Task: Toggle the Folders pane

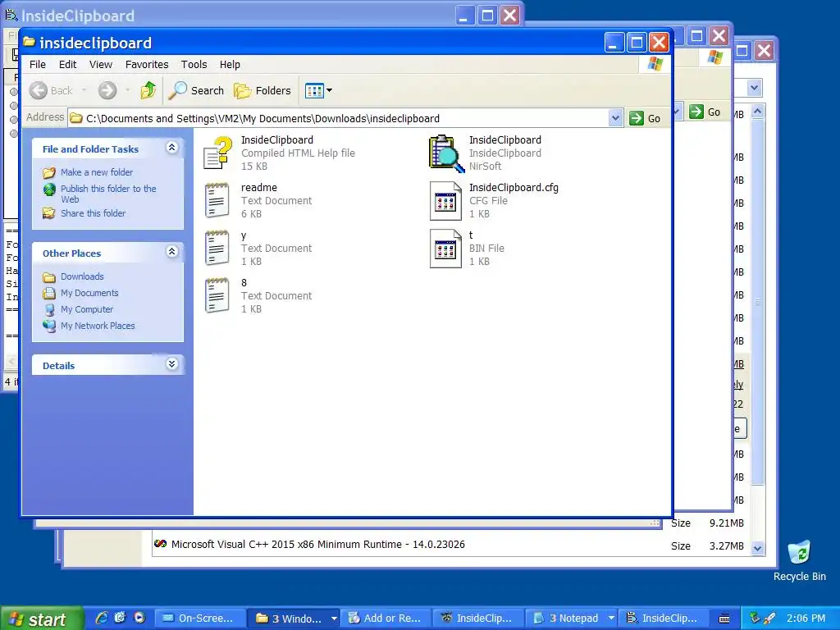Action: (262, 90)
